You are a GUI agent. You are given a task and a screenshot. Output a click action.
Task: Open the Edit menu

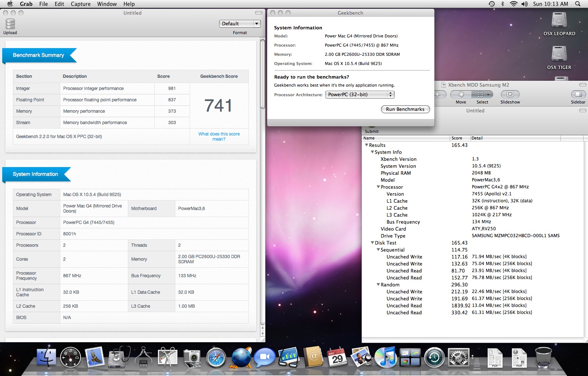pos(60,4)
